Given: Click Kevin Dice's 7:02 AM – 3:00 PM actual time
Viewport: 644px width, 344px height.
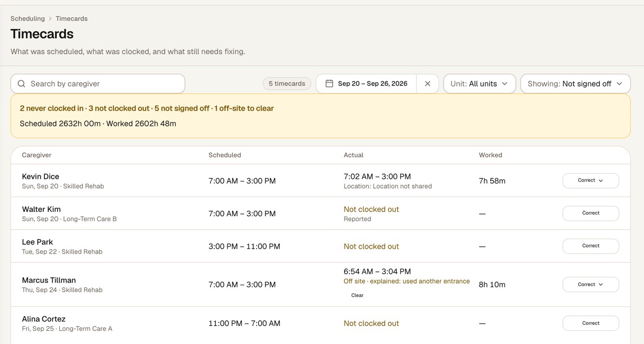Looking at the screenshot, I should (377, 176).
